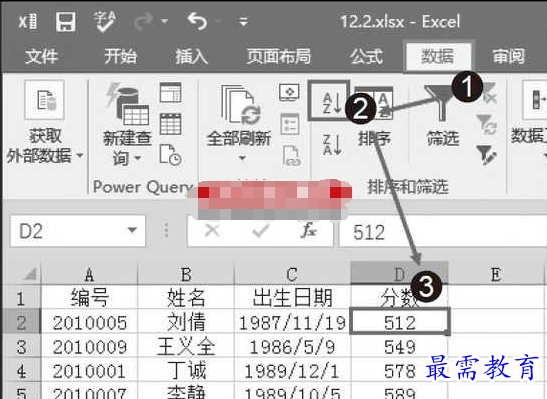
Task: Click the 筛选 filter button
Action: [x=442, y=116]
